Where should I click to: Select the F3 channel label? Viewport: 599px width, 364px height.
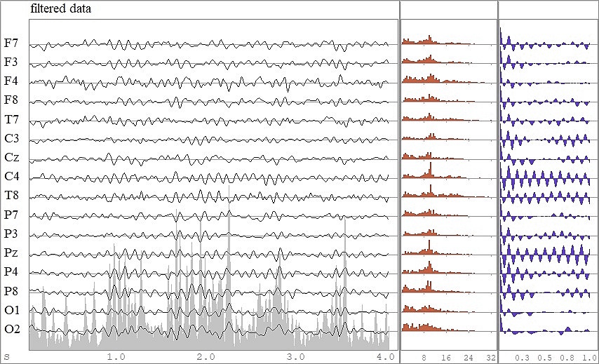(11, 62)
